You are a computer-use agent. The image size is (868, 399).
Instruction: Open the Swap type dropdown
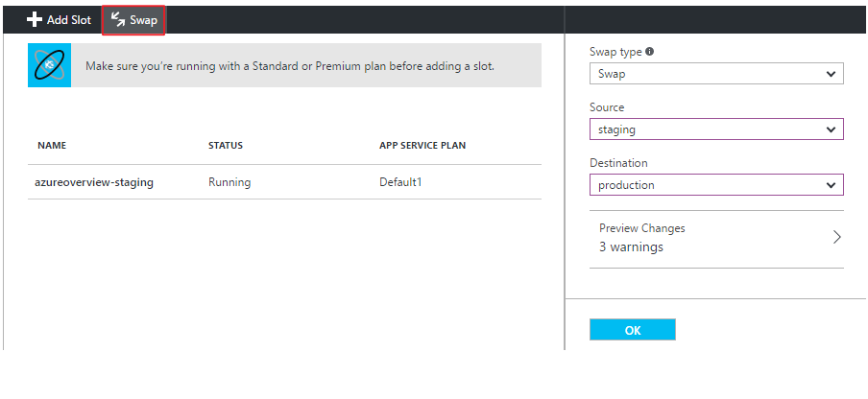pos(716,74)
